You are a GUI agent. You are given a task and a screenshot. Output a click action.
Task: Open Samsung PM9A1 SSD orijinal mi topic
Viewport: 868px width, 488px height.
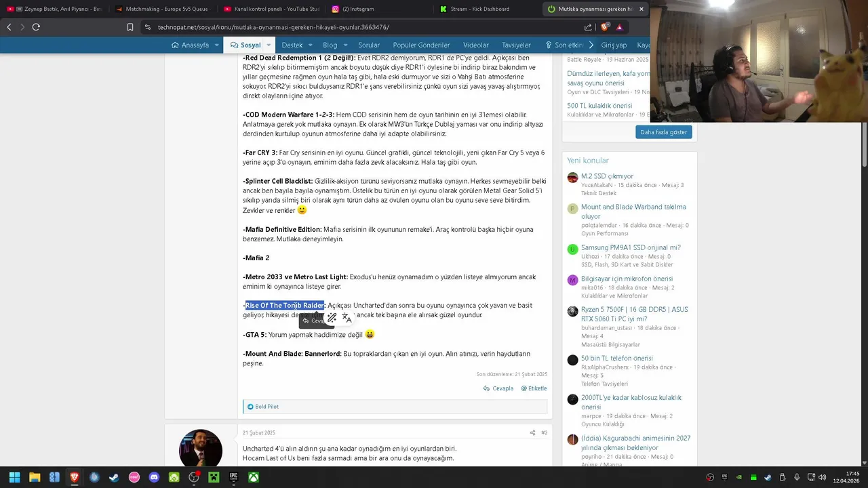(631, 247)
